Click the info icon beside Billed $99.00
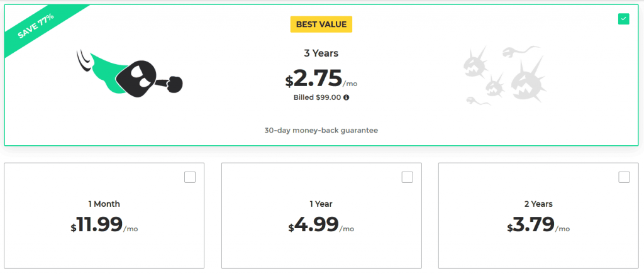644x274 pixels. click(347, 97)
